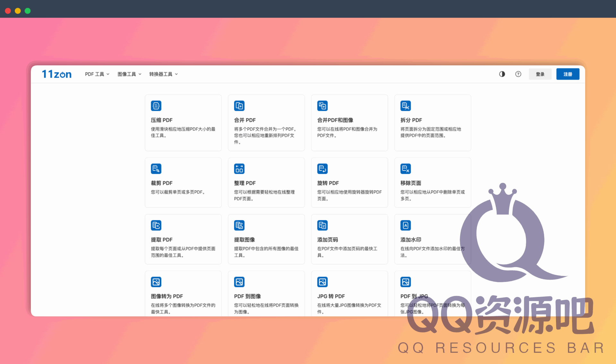Image resolution: width=616 pixels, height=364 pixels.
Task: Toggle dark mode with the contrast icon
Action: [502, 74]
